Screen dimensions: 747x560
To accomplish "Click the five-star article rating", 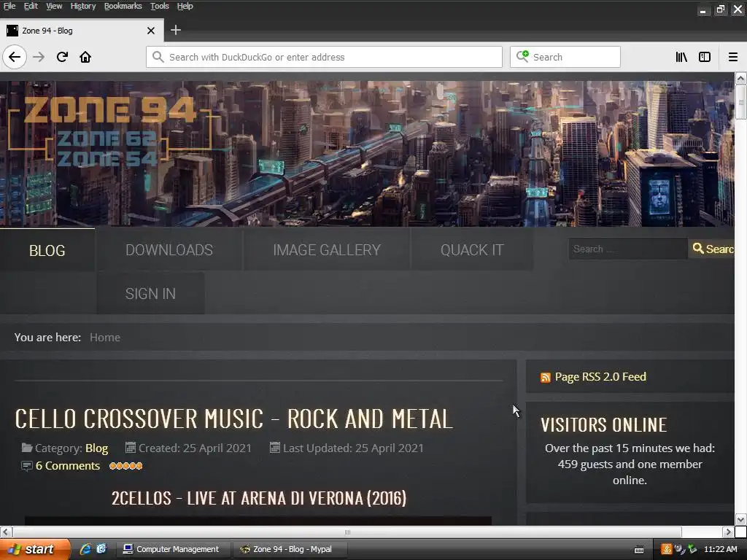I will [125, 466].
